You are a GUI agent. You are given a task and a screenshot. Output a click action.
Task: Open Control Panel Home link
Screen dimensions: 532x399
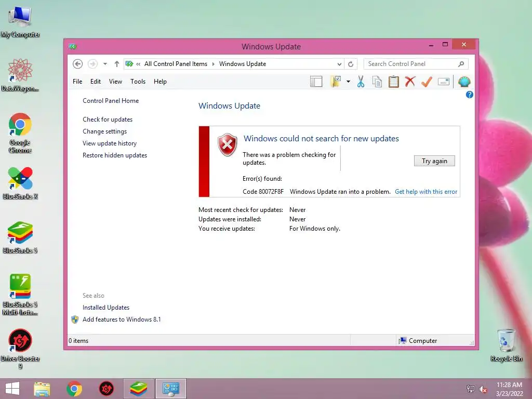111,101
